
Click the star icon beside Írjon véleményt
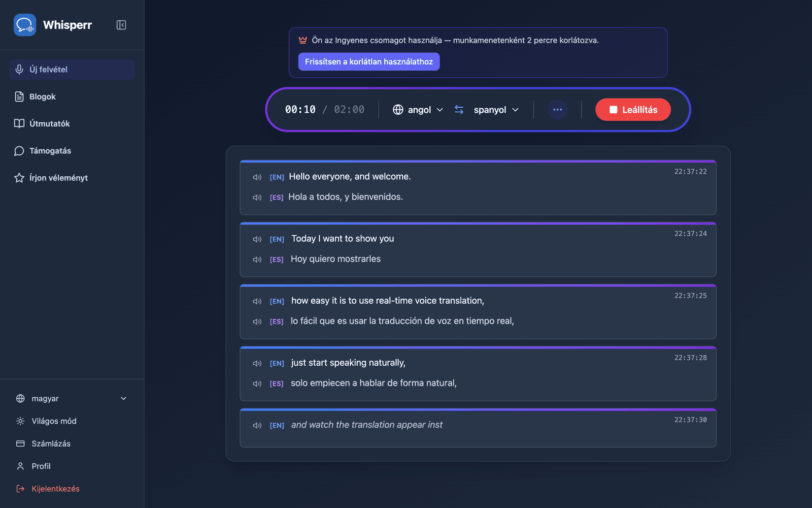tap(19, 178)
